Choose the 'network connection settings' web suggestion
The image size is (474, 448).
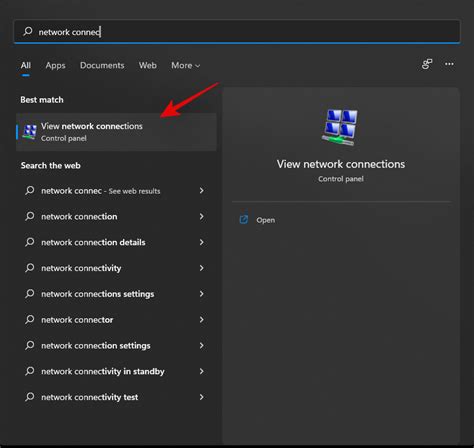pos(116,346)
